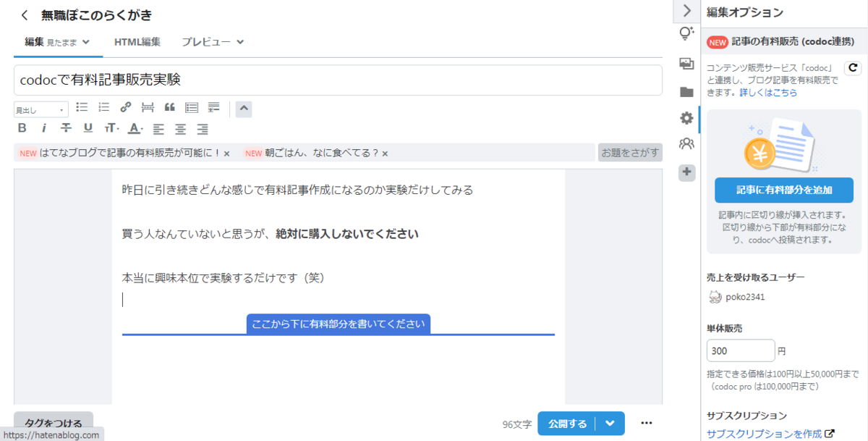Open the font size dropdown
Viewport: 868px width, 441px height.
(112, 128)
